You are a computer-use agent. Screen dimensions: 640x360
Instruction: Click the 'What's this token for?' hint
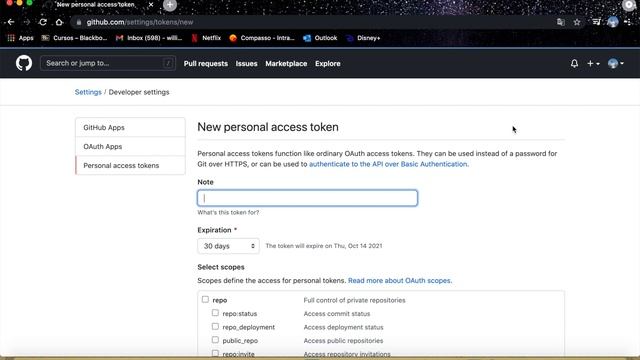pyautogui.click(x=228, y=213)
